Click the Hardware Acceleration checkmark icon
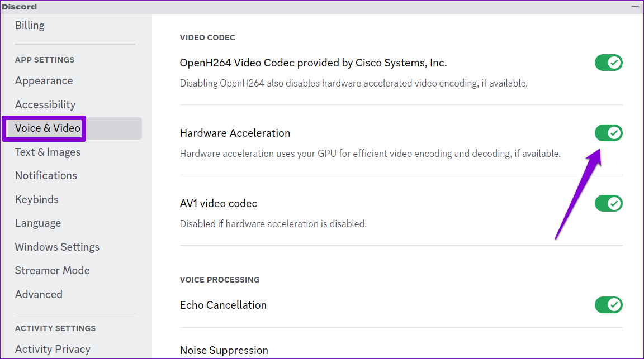644x359 pixels. coord(614,133)
